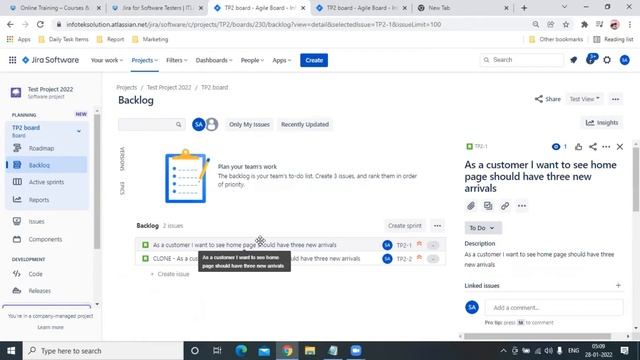Open Chrome from Windows taskbar

[x=287, y=351]
